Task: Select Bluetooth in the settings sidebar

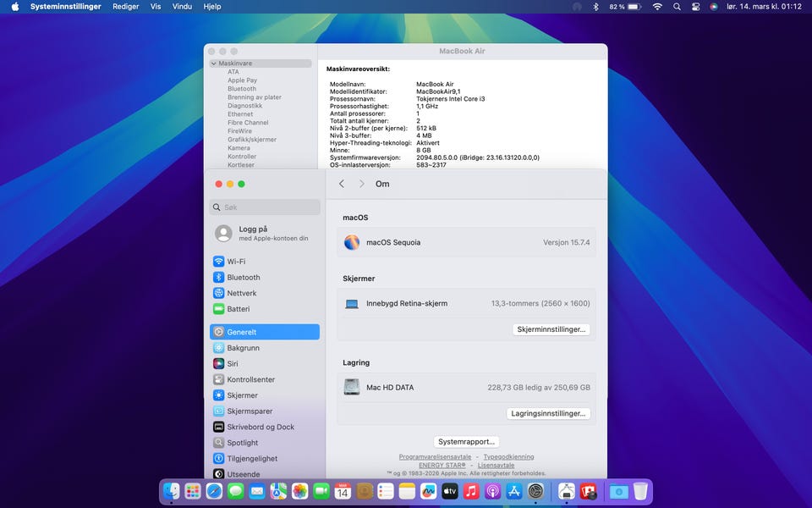Action: tap(243, 278)
